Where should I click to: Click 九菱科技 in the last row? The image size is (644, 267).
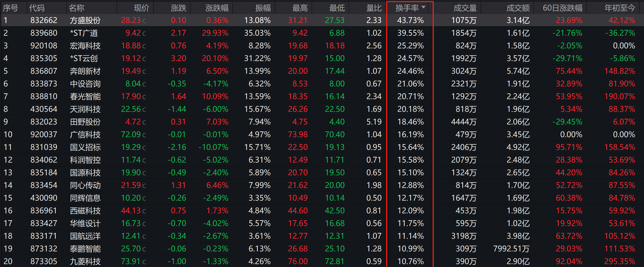pyautogui.click(x=85, y=261)
